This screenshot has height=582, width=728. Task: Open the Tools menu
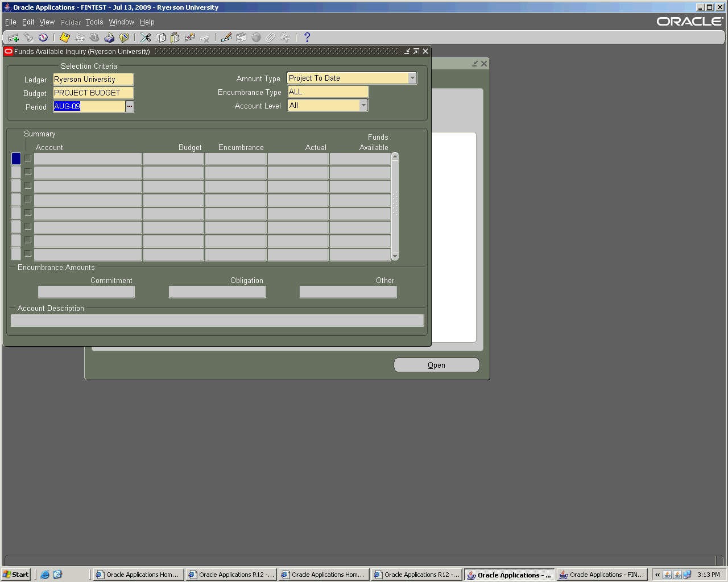click(x=94, y=22)
